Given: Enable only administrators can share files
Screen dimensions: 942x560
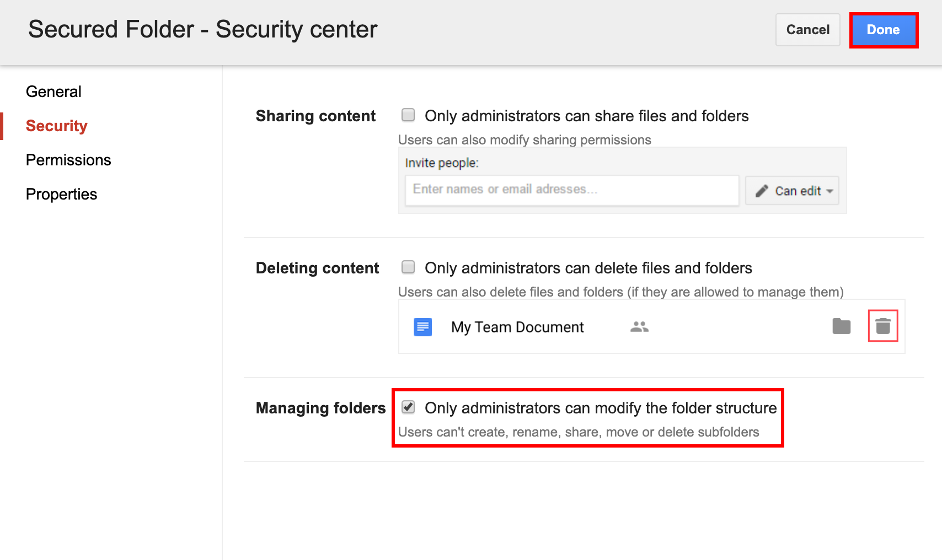Looking at the screenshot, I should pos(408,115).
